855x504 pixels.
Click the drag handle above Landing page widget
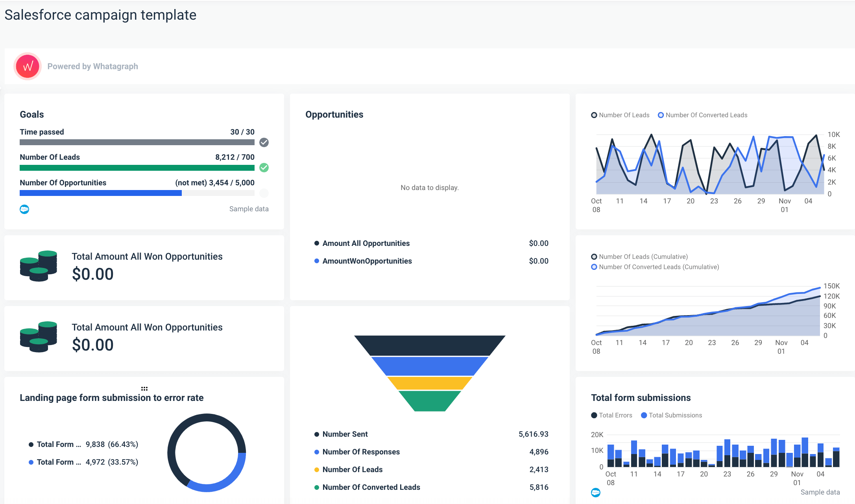coord(144,388)
